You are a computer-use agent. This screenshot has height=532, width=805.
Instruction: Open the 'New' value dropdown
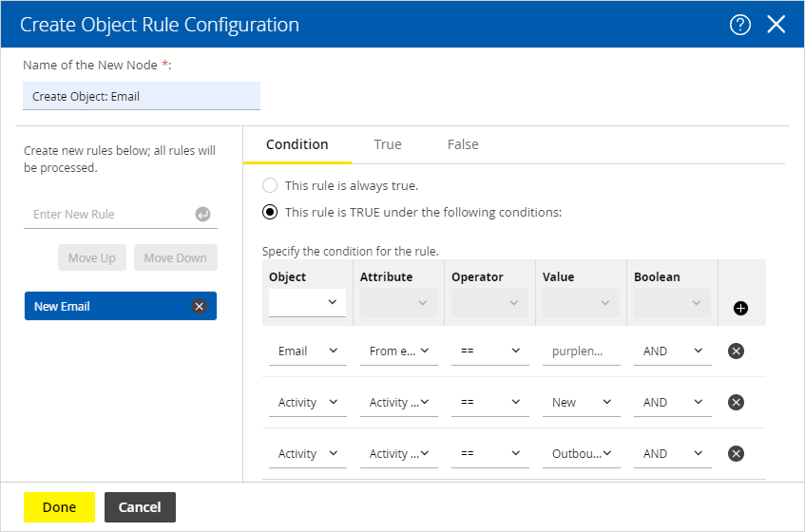[x=581, y=403]
